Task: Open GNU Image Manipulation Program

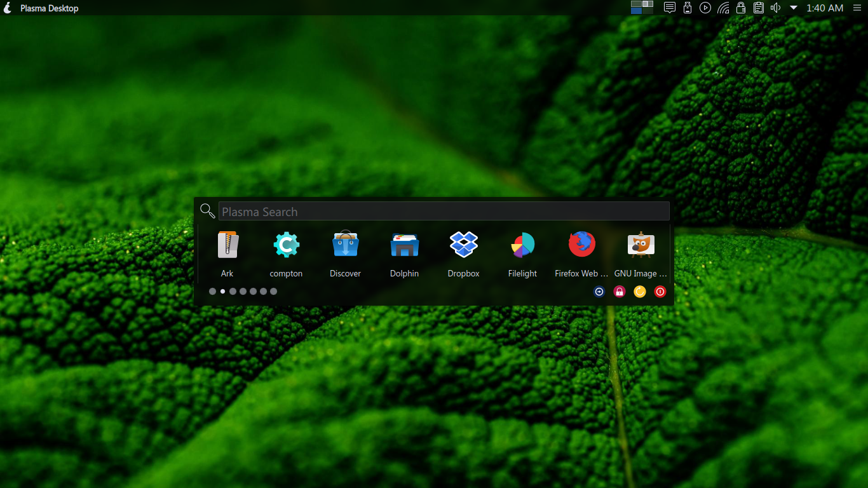Action: [641, 245]
